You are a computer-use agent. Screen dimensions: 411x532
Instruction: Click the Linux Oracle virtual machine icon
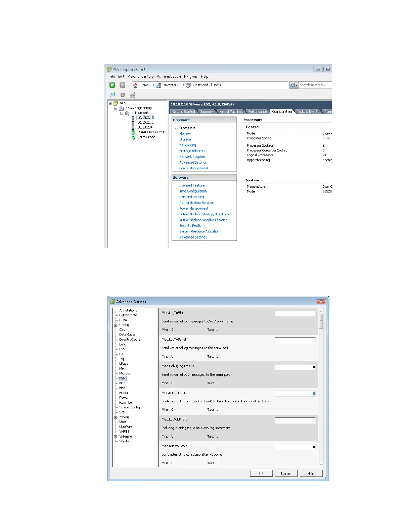[x=133, y=137]
